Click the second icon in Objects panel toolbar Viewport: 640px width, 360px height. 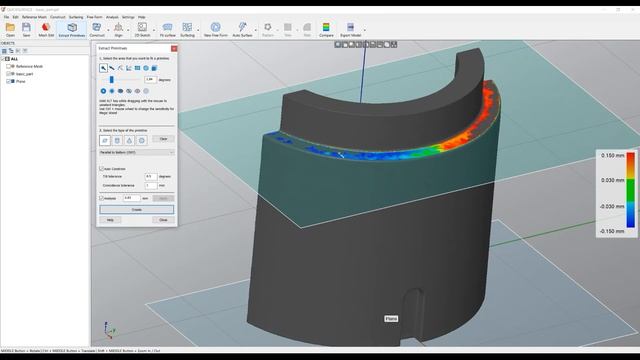11,51
